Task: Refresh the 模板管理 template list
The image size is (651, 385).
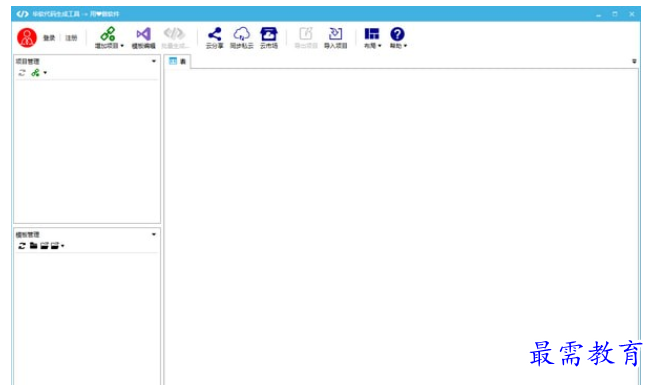Action: [x=22, y=246]
